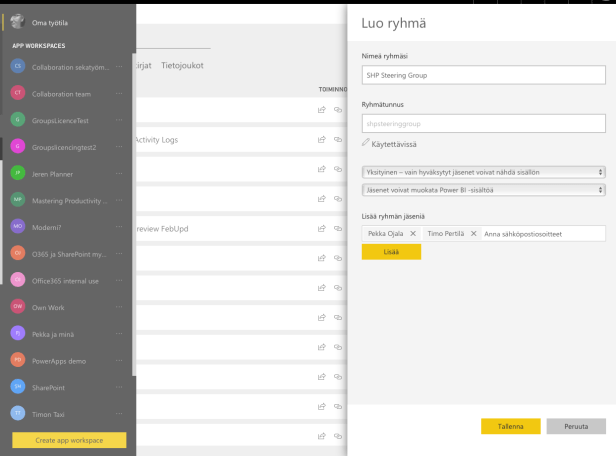Open Collaboration sekatyöm workspace avatar CS
This screenshot has width=616, height=456.
18,66
